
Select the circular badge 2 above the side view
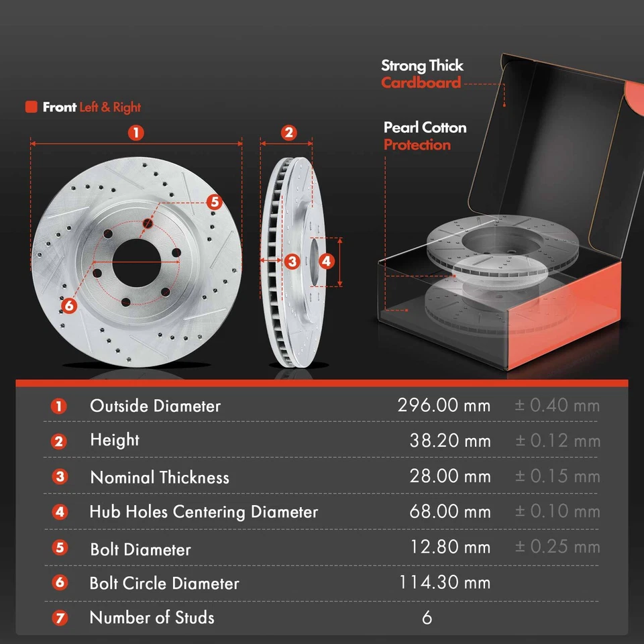[x=288, y=133]
